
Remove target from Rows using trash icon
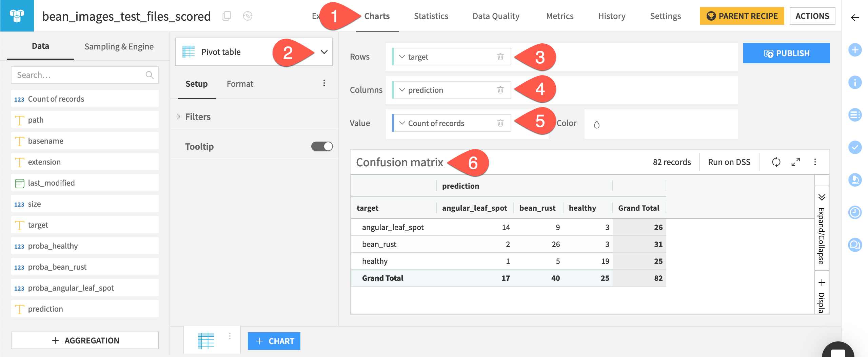501,57
